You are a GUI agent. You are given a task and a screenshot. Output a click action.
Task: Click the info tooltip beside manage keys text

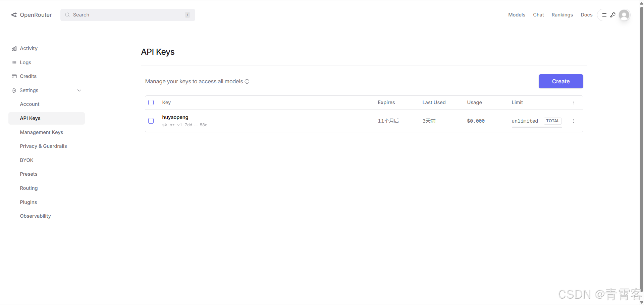coord(247,82)
